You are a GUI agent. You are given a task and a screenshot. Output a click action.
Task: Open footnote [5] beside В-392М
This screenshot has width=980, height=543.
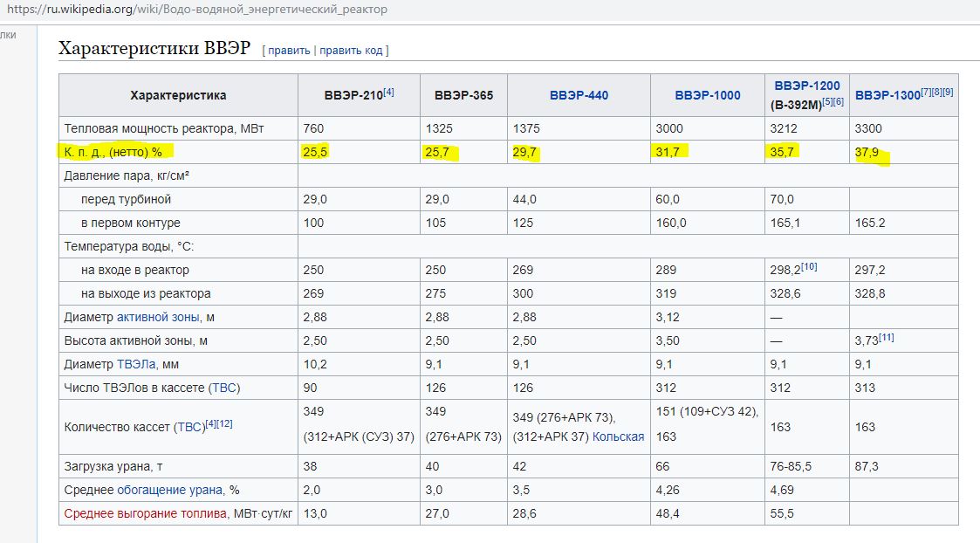pos(827,101)
